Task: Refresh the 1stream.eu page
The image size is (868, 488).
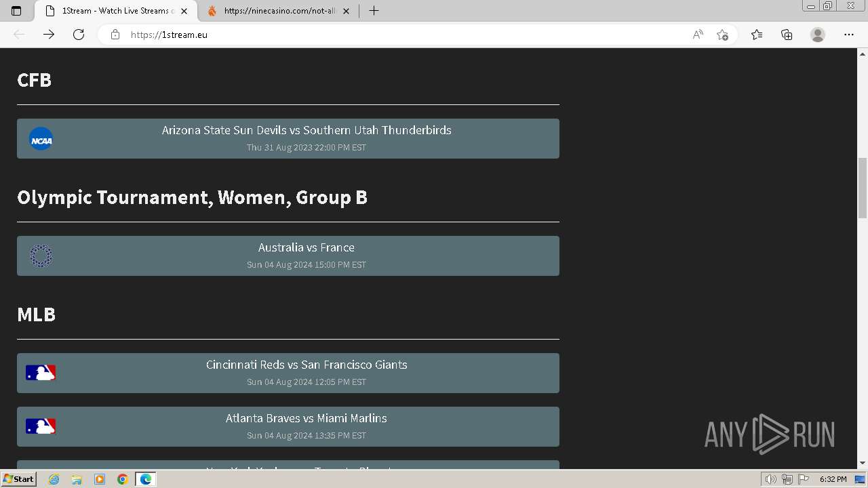Action: pos(79,35)
